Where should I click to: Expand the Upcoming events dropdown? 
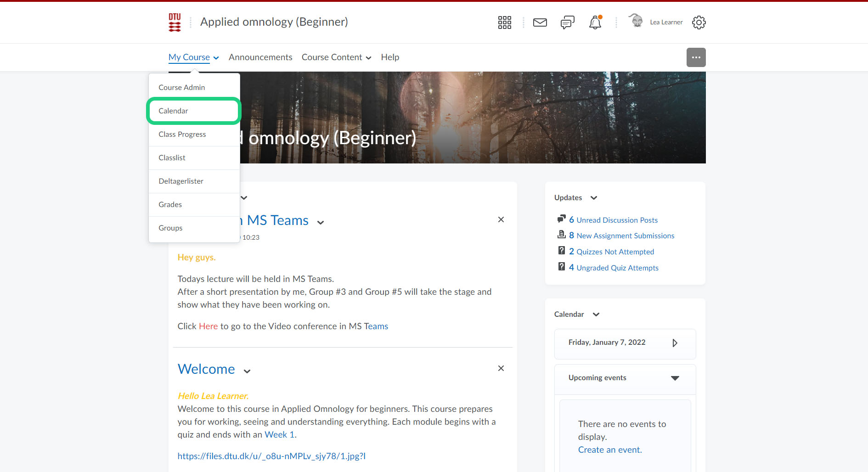[x=675, y=378]
